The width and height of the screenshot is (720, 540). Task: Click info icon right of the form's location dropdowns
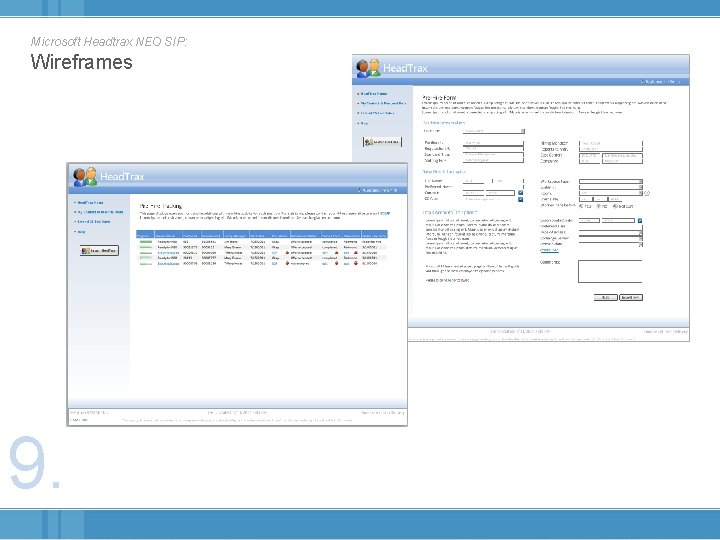(x=647, y=193)
